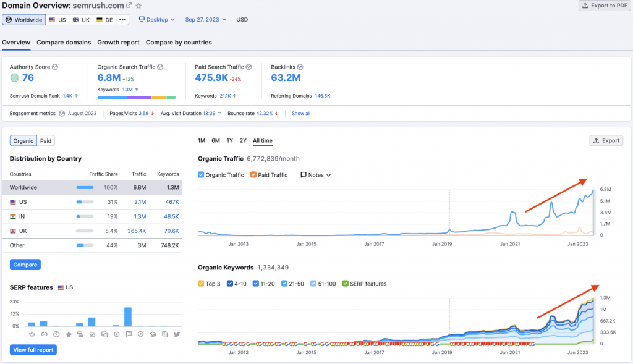This screenshot has height=364, width=633.
Task: Open the 146.5K Referring Domains link
Action: point(323,96)
